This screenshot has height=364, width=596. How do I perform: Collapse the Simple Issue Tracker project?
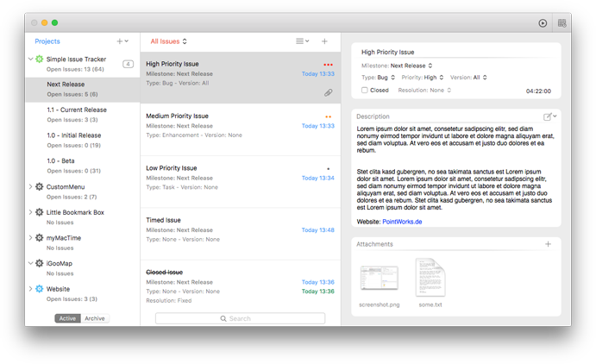click(x=30, y=59)
